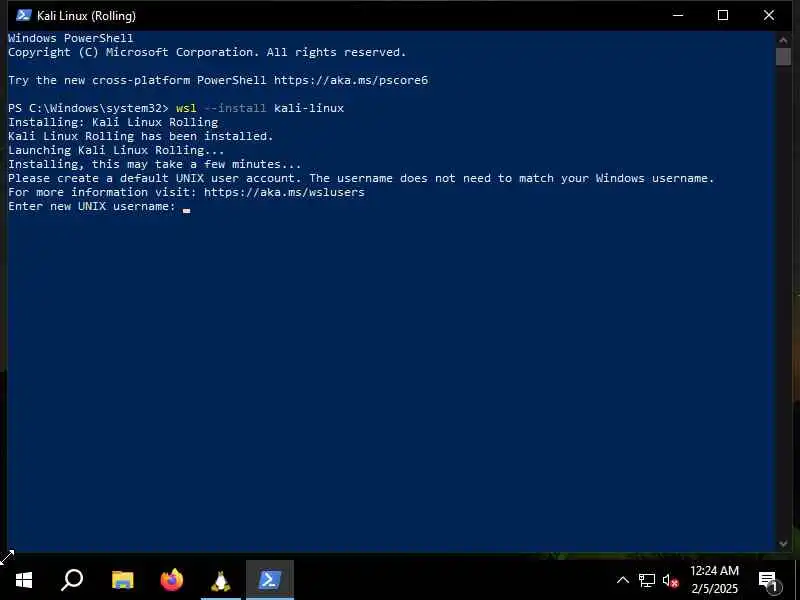The image size is (800, 600).
Task: Click the vertical scrollbar thumb
Action: 783,56
